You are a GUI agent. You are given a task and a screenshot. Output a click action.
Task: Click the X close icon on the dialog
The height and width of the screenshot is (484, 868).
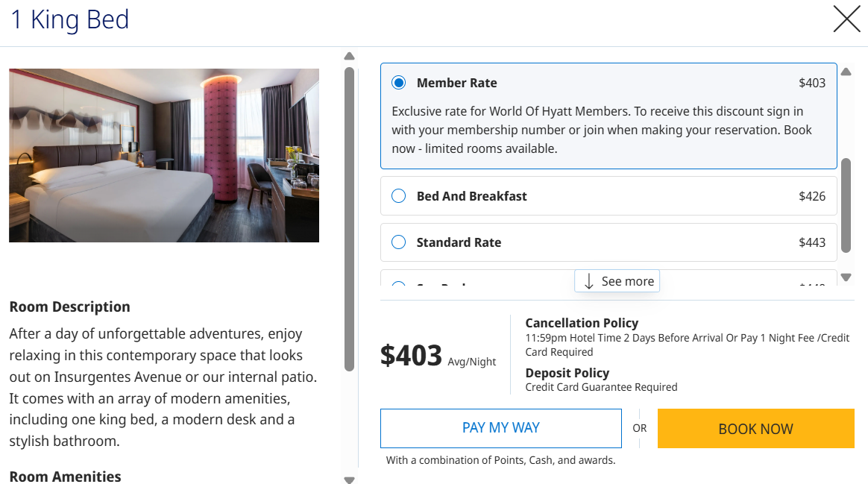[846, 20]
